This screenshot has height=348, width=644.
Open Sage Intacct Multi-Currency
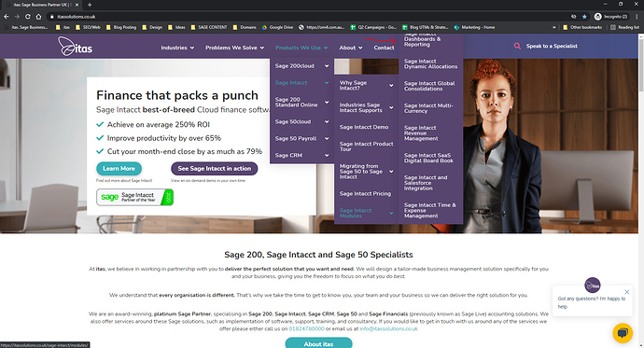pos(428,108)
